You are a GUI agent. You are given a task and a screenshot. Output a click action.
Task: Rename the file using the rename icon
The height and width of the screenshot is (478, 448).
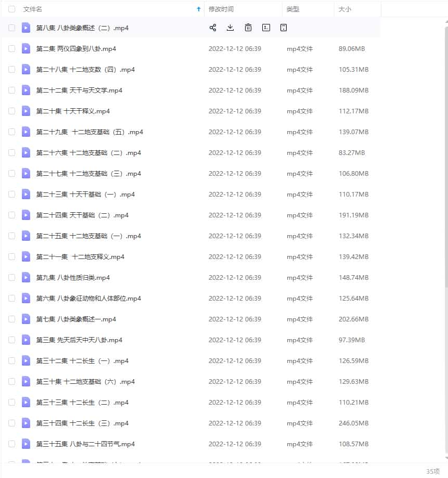[266, 28]
